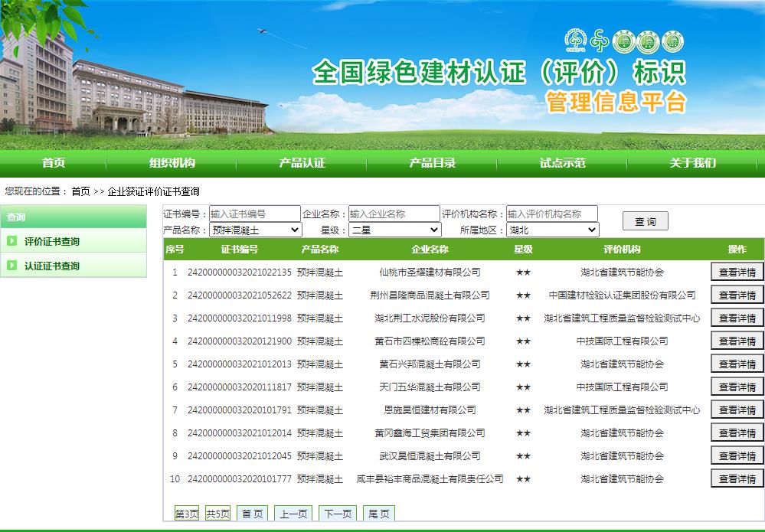Expand the 星级 dropdown showing 二星
Screen dimensions: 765x532
pyautogui.click(x=395, y=230)
